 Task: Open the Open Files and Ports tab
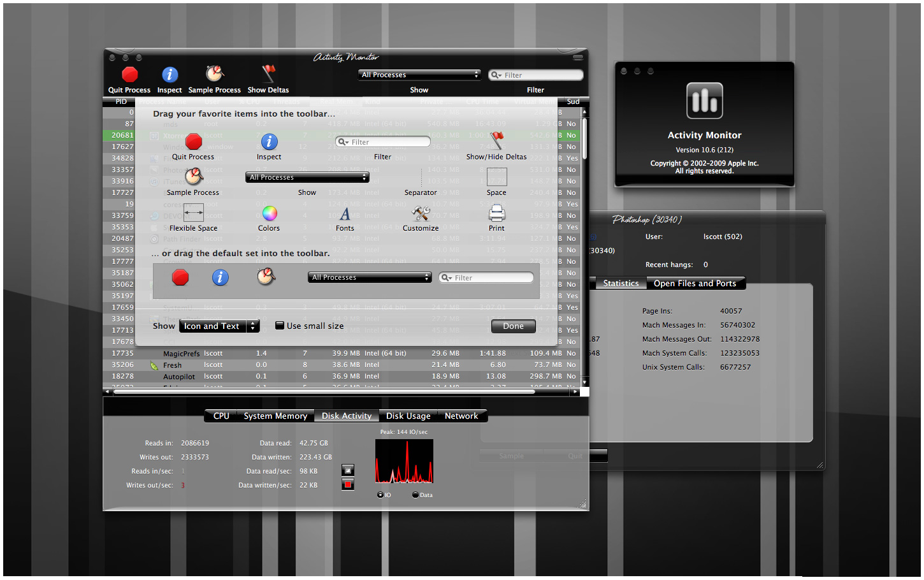[x=695, y=283]
